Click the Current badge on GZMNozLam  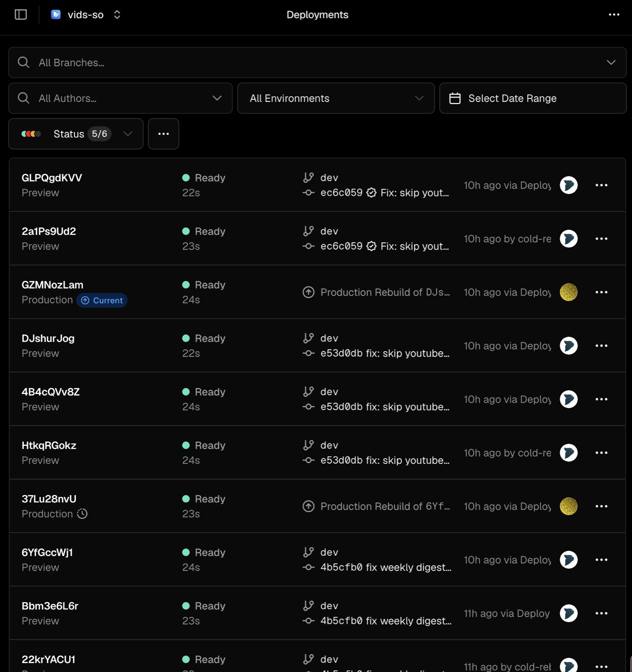pyautogui.click(x=102, y=300)
